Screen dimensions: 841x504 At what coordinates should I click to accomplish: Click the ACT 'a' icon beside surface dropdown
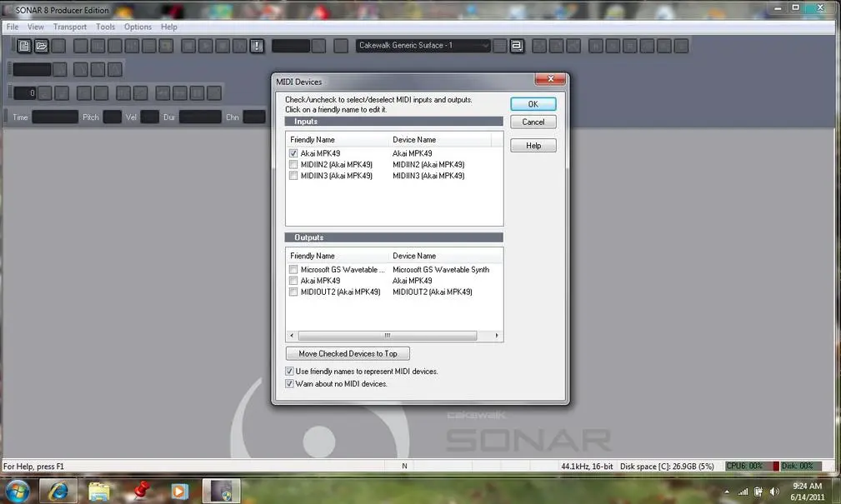click(517, 46)
